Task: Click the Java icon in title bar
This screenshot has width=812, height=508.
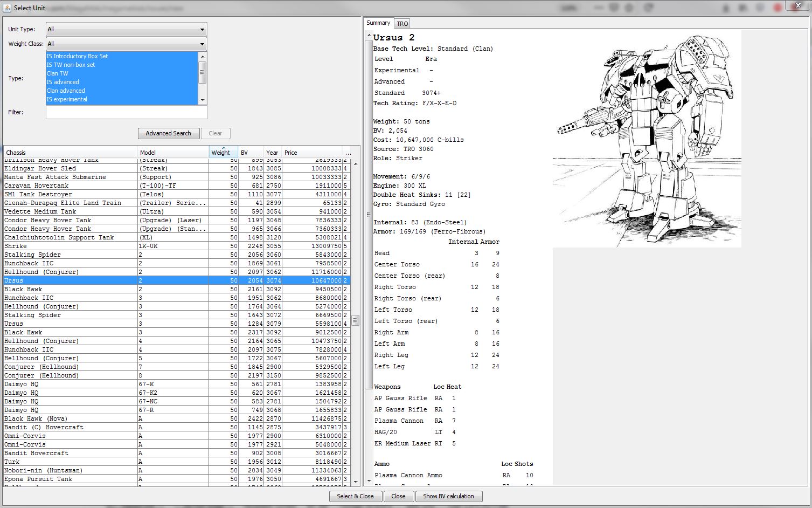Action: click(x=7, y=8)
